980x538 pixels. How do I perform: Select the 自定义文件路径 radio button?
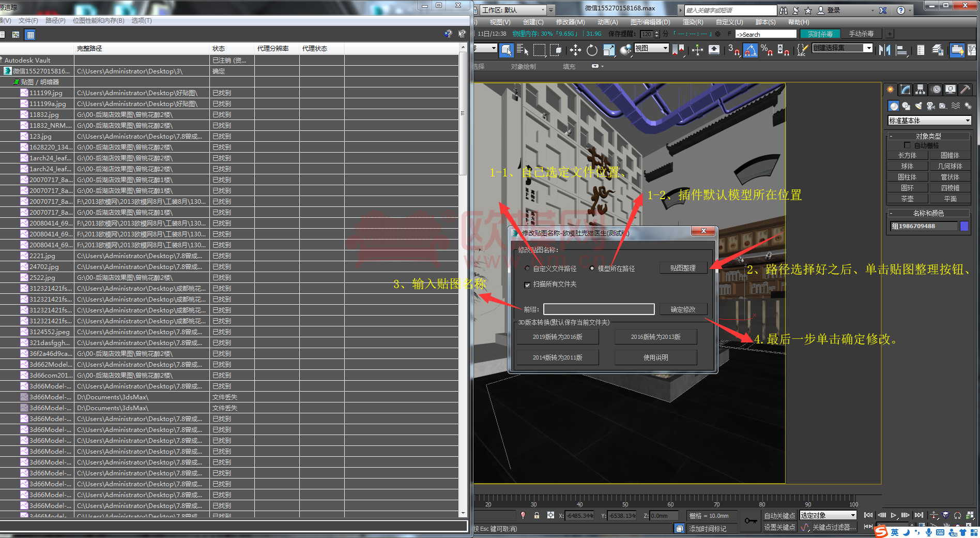coord(527,268)
